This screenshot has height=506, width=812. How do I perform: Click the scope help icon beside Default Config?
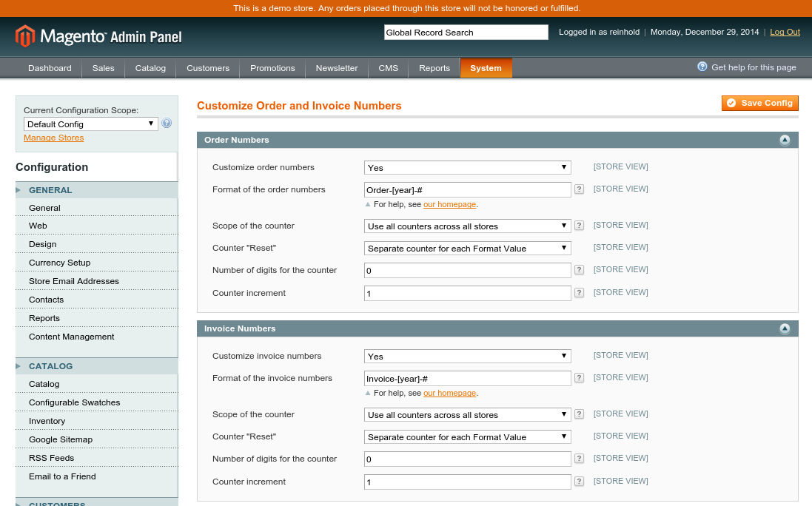click(167, 124)
